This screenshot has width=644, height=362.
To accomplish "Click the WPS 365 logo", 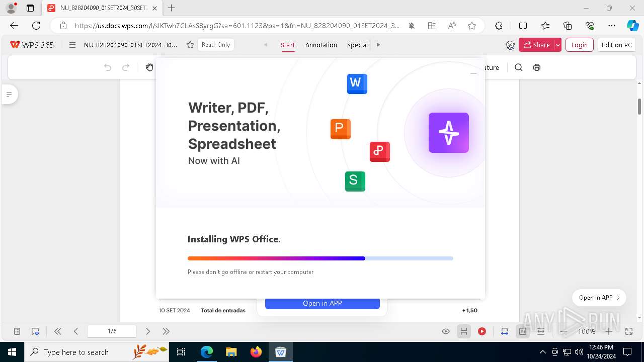I will click(32, 45).
